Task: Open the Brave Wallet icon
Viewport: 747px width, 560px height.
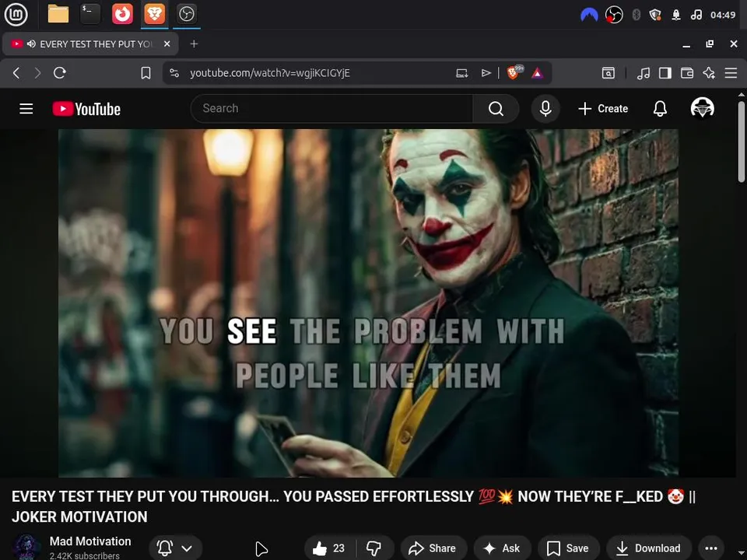Action: tap(687, 73)
